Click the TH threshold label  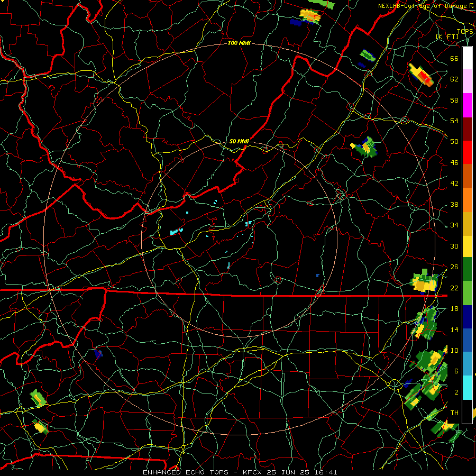coord(454,413)
